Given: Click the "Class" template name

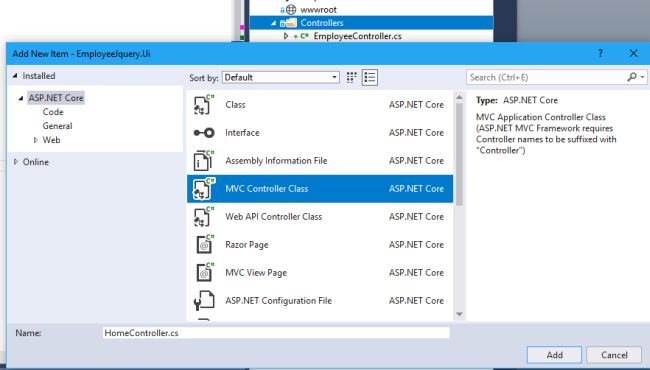Looking at the screenshot, I should tap(235, 105).
